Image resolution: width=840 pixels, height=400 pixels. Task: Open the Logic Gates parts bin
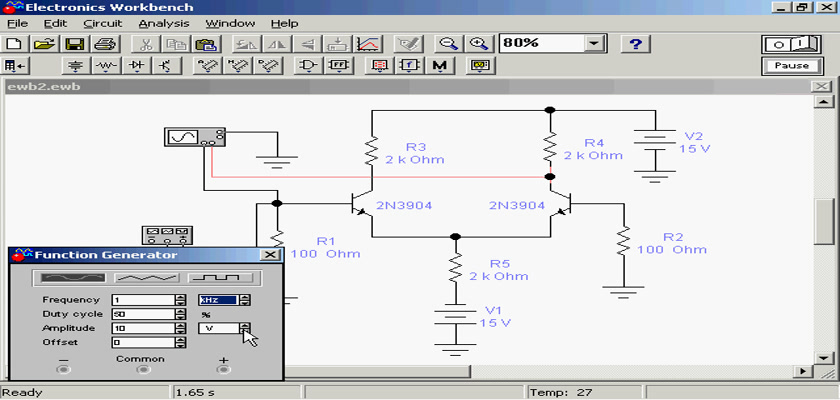309,66
